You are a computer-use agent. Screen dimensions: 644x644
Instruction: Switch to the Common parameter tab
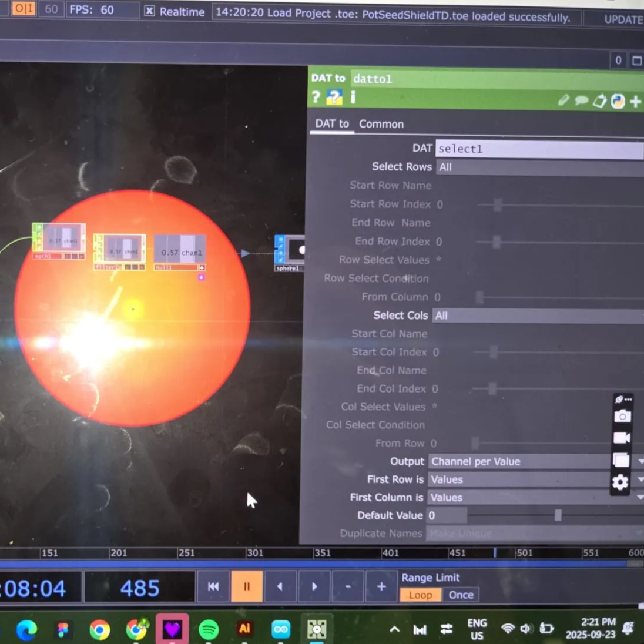(x=381, y=124)
